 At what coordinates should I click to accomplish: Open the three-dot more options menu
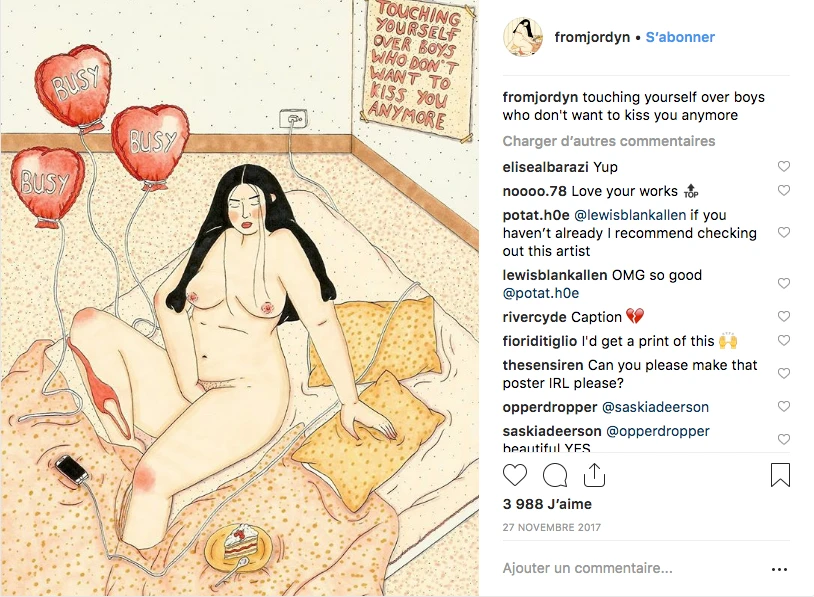tap(779, 569)
